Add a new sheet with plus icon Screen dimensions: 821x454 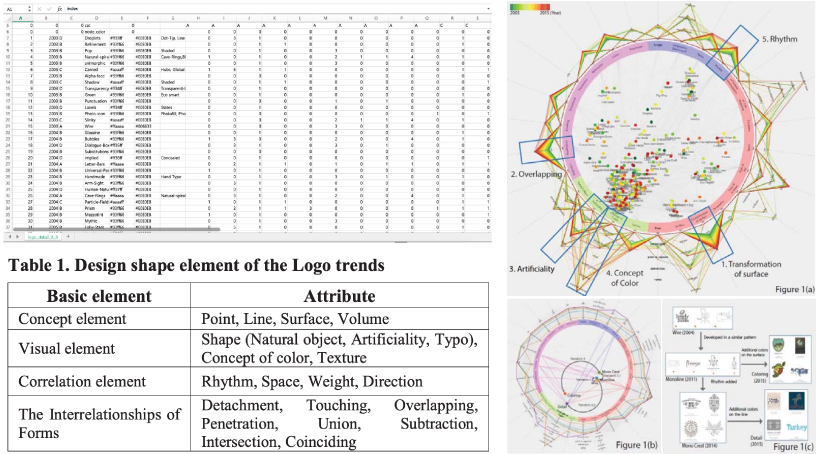tap(68, 237)
